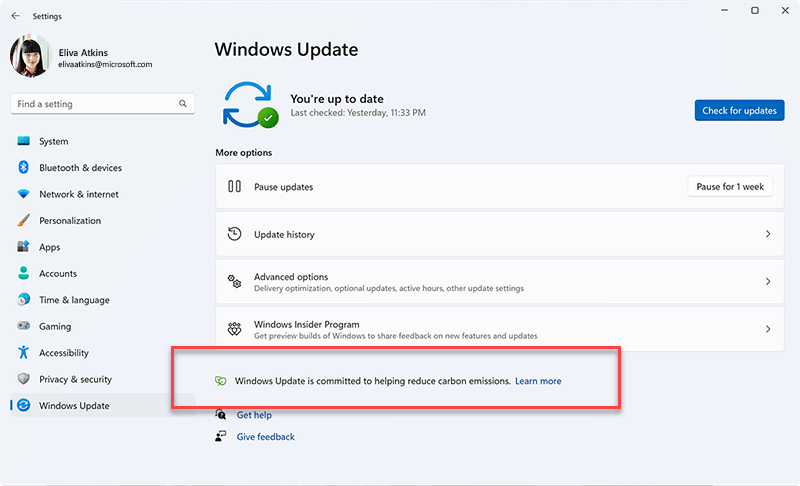
Task: Click the Get help icon
Action: (220, 414)
